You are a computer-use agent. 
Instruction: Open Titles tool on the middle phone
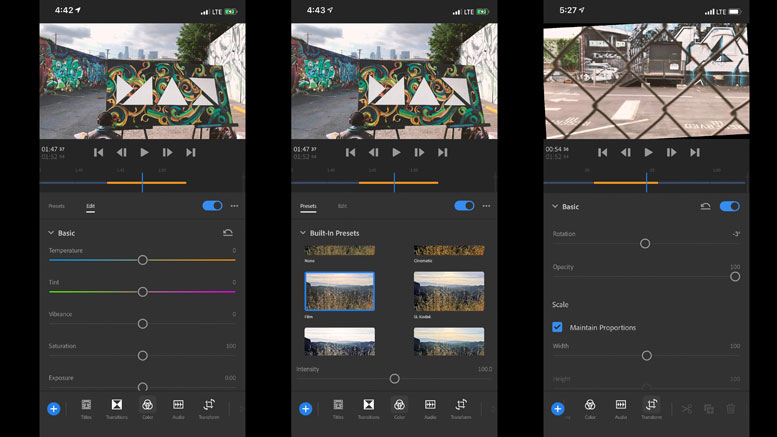tap(338, 409)
